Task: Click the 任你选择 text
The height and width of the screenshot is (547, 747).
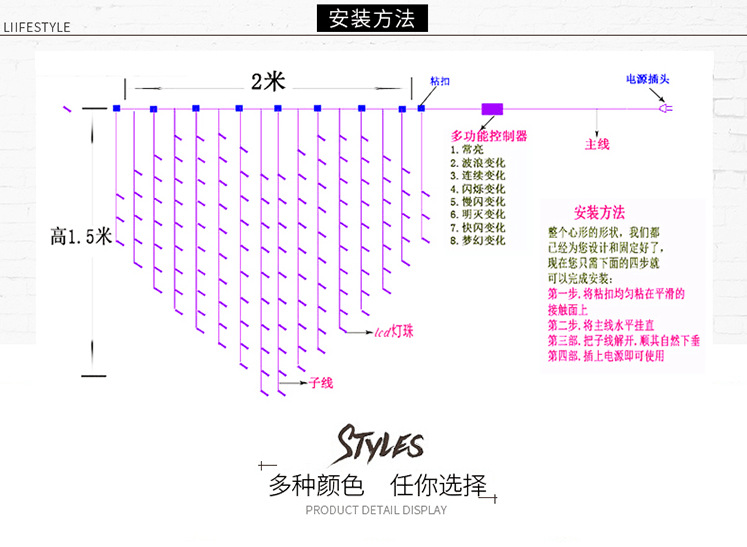Action: [438, 486]
